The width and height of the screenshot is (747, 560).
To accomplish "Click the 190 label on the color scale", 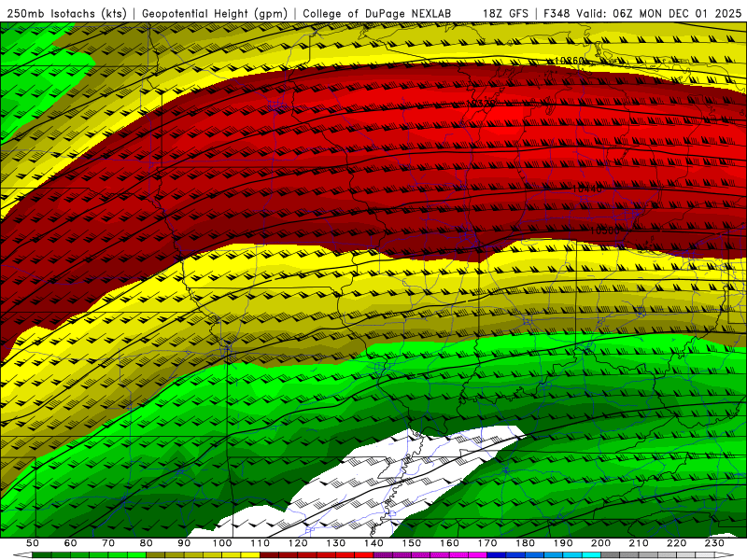I will [x=563, y=543].
